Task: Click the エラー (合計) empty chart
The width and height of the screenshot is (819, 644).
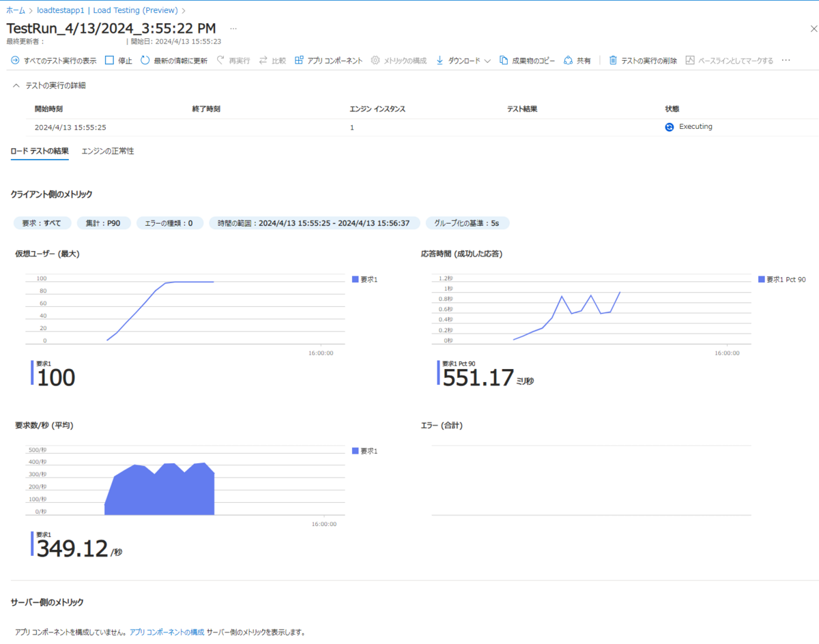Action: click(591, 482)
